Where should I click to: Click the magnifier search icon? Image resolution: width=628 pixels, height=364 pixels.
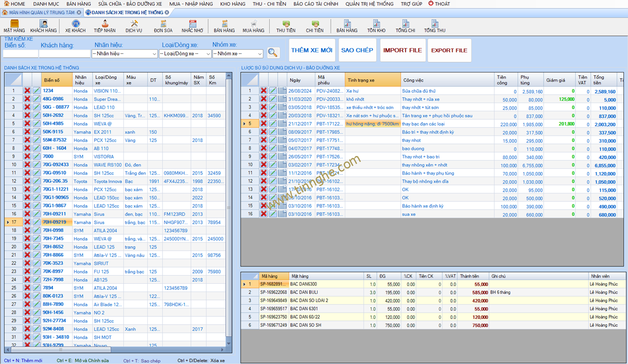pyautogui.click(x=273, y=53)
